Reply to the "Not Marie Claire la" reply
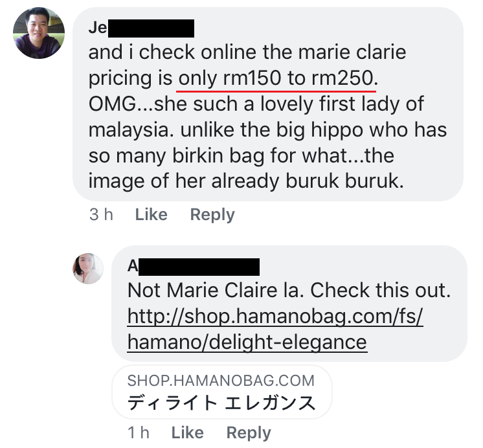The image size is (483, 448). [249, 432]
